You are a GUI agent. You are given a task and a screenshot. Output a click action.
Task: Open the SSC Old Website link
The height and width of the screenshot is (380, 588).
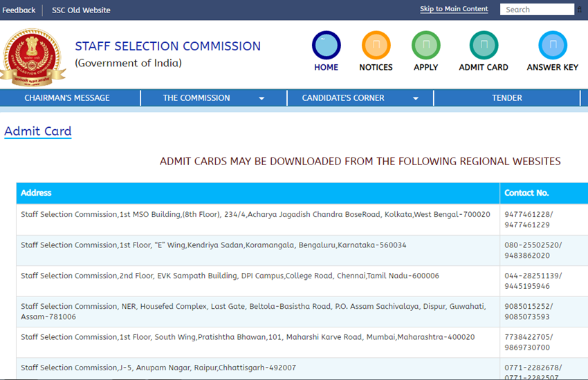[x=81, y=10]
